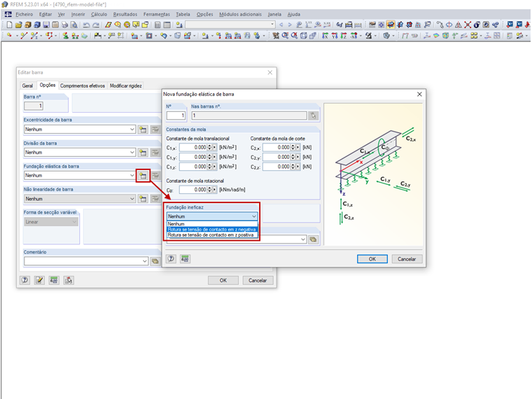Activate zoom window magnifier icon
Screen dimensions: 532x399
pyautogui.click(x=285, y=35)
